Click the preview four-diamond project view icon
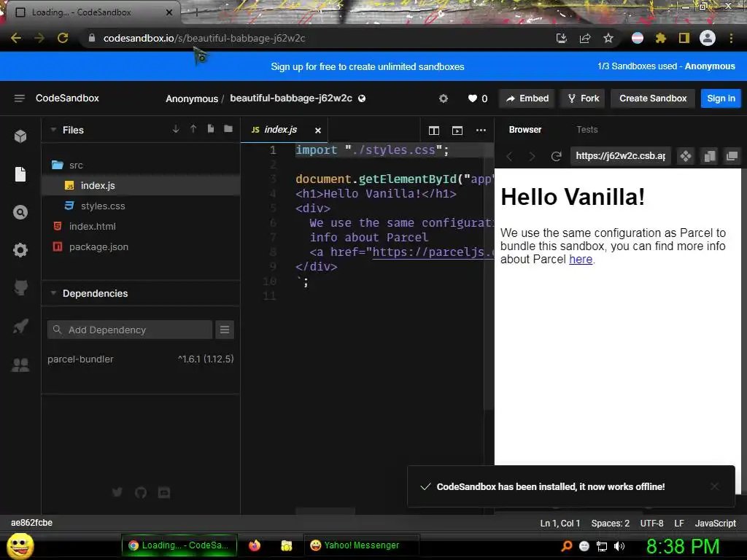Image resolution: width=747 pixels, height=560 pixels. (x=686, y=156)
